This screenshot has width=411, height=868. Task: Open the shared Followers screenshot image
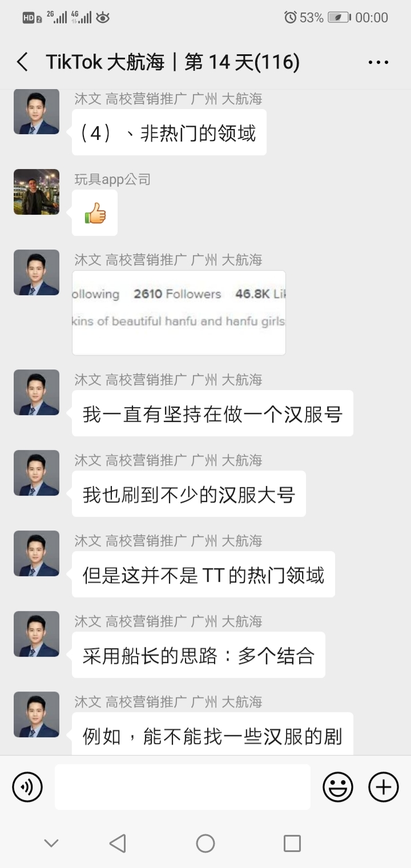click(179, 312)
